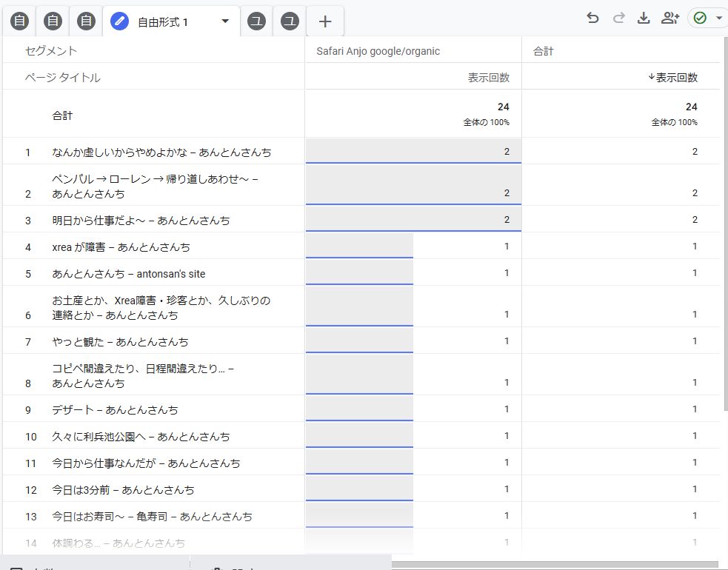Open dropdown arrow on 自由形式 1 tab
728x570 pixels.
[x=225, y=21]
